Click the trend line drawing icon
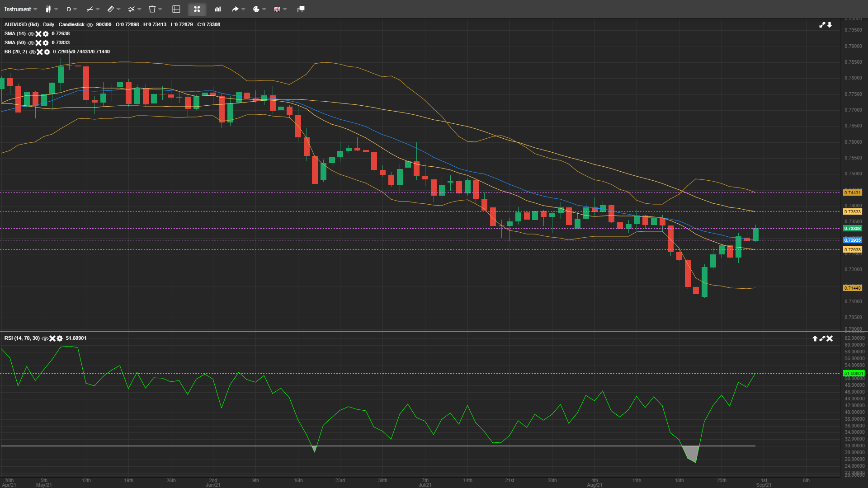This screenshot has width=868, height=488. click(x=90, y=9)
